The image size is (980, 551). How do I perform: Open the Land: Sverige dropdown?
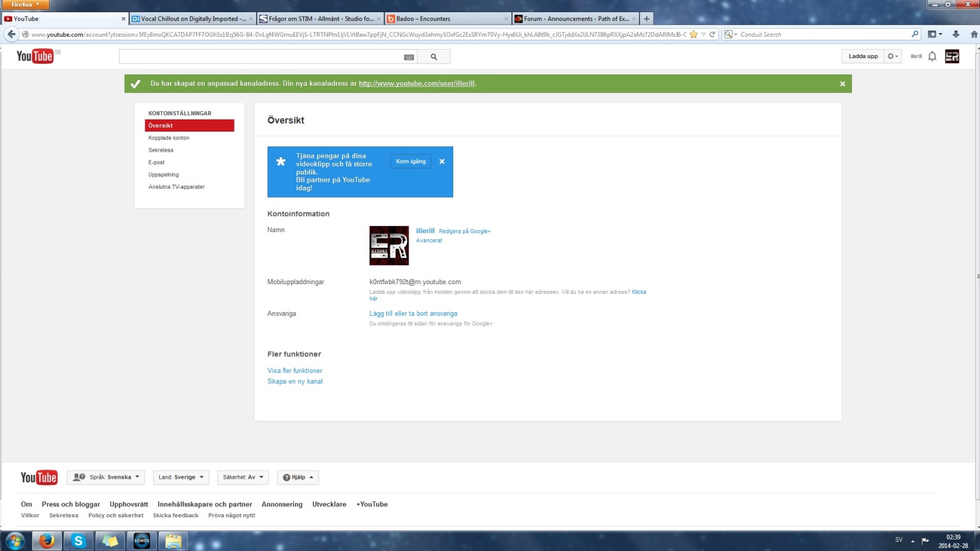181,478
